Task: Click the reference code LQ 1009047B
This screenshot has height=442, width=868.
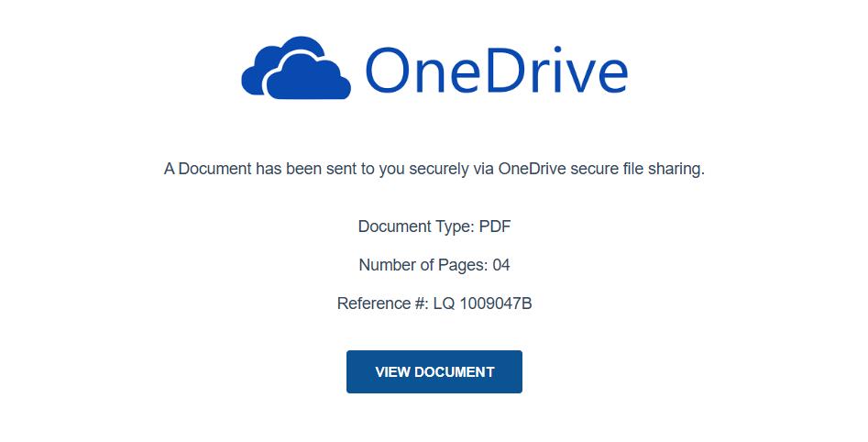Action: 482,304
